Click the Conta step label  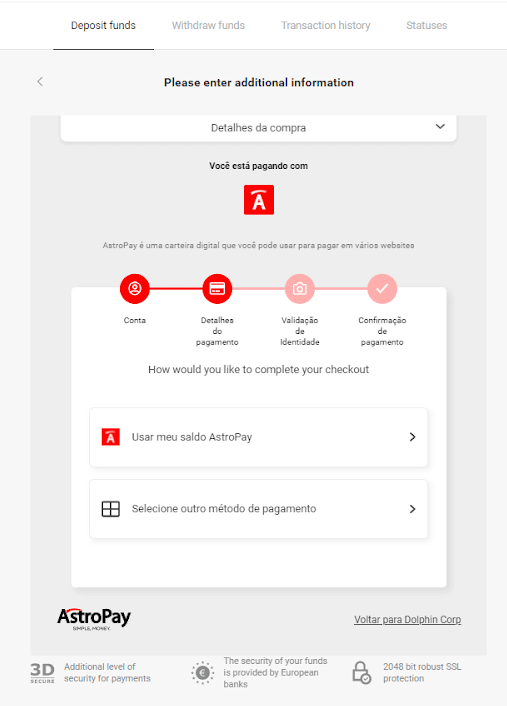[135, 320]
